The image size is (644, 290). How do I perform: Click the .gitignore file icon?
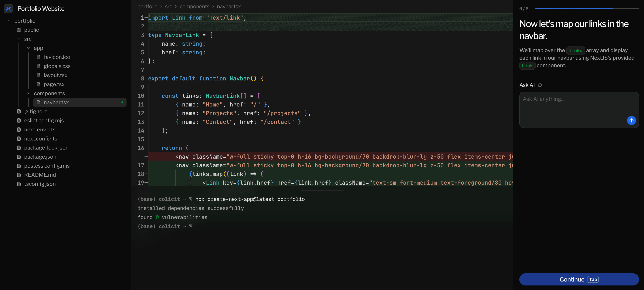point(19,112)
